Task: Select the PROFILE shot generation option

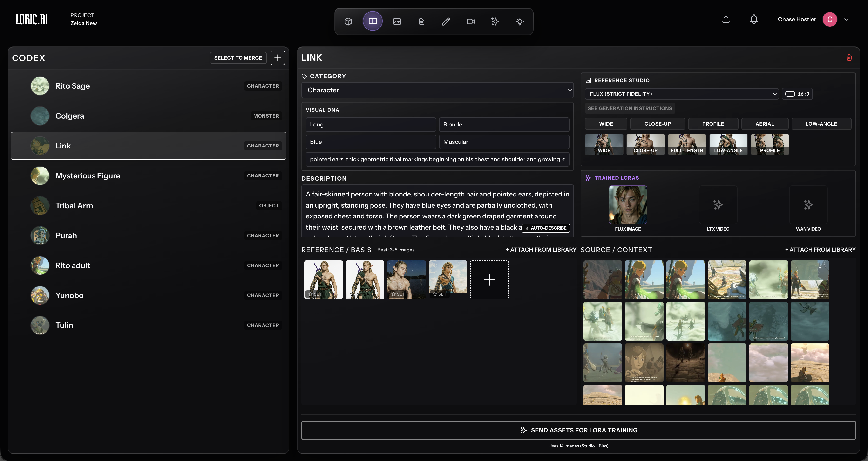Action: pos(713,124)
